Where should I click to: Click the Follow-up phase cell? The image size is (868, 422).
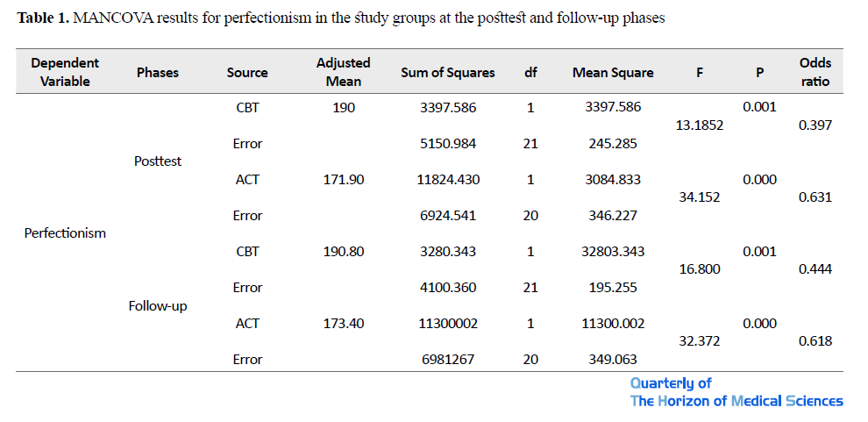coord(158,305)
